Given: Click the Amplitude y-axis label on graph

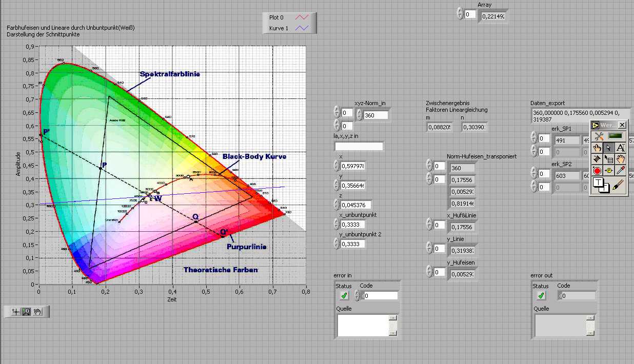Looking at the screenshot, I should pos(18,164).
